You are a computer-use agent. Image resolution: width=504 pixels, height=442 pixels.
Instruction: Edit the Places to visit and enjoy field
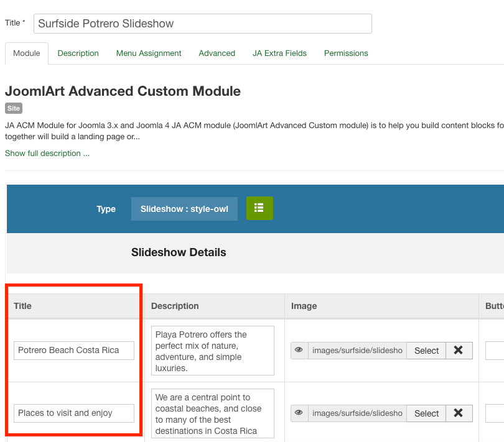(x=74, y=413)
